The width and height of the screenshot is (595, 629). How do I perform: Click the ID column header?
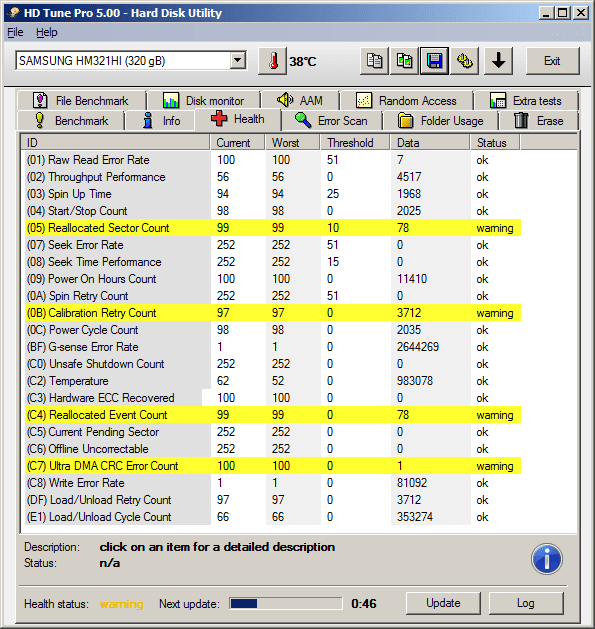click(x=116, y=143)
